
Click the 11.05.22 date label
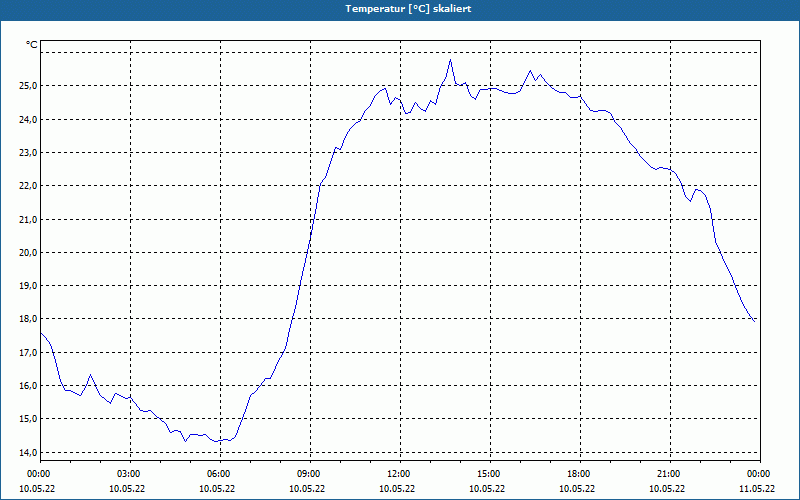tap(757, 489)
